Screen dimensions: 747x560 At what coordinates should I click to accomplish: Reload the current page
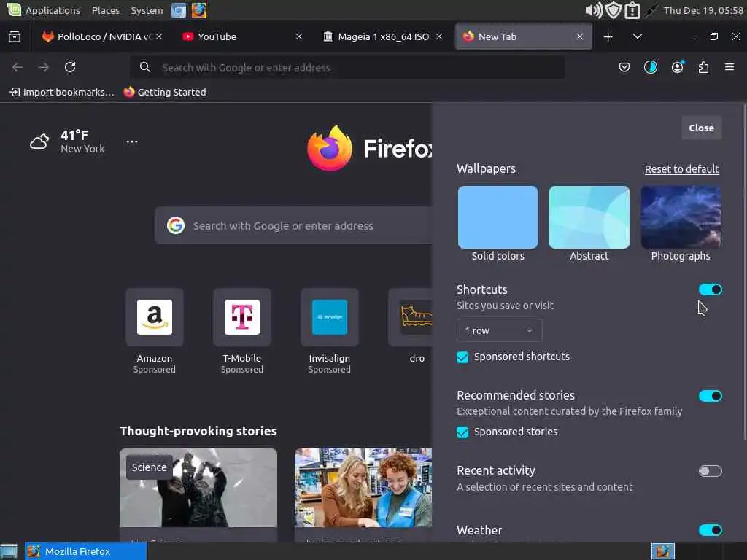70,67
